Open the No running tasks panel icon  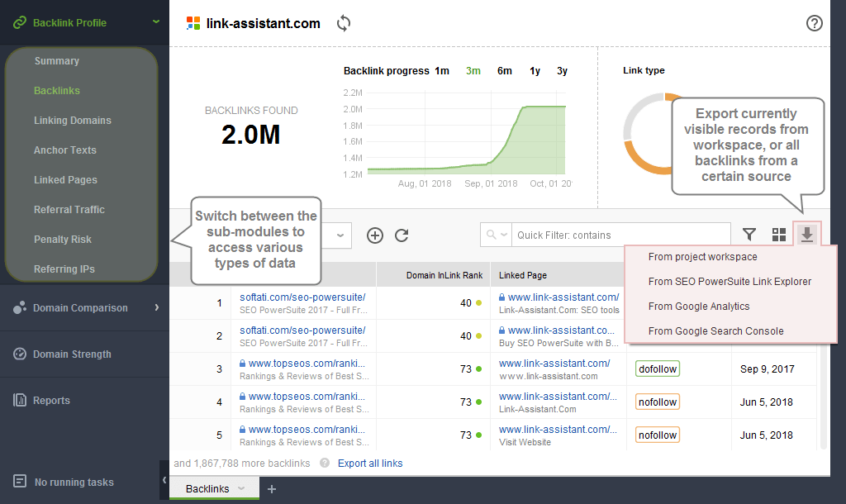[x=20, y=482]
